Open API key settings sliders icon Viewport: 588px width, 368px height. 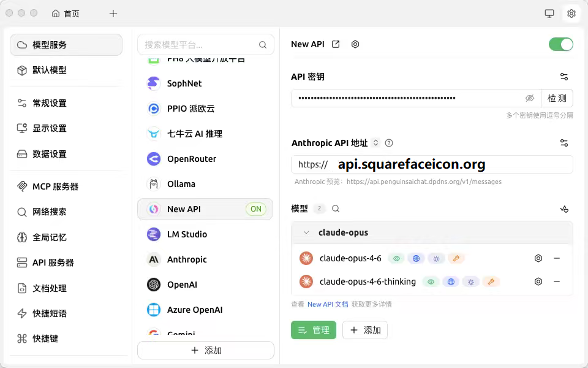(564, 77)
